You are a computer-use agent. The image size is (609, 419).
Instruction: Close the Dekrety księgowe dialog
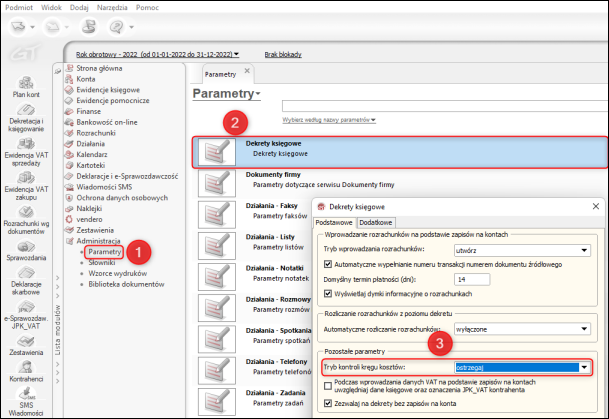tap(596, 207)
